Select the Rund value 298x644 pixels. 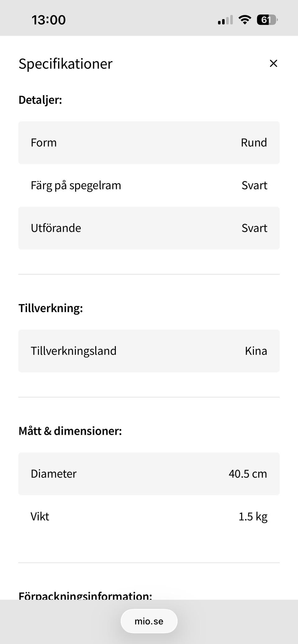(x=254, y=143)
